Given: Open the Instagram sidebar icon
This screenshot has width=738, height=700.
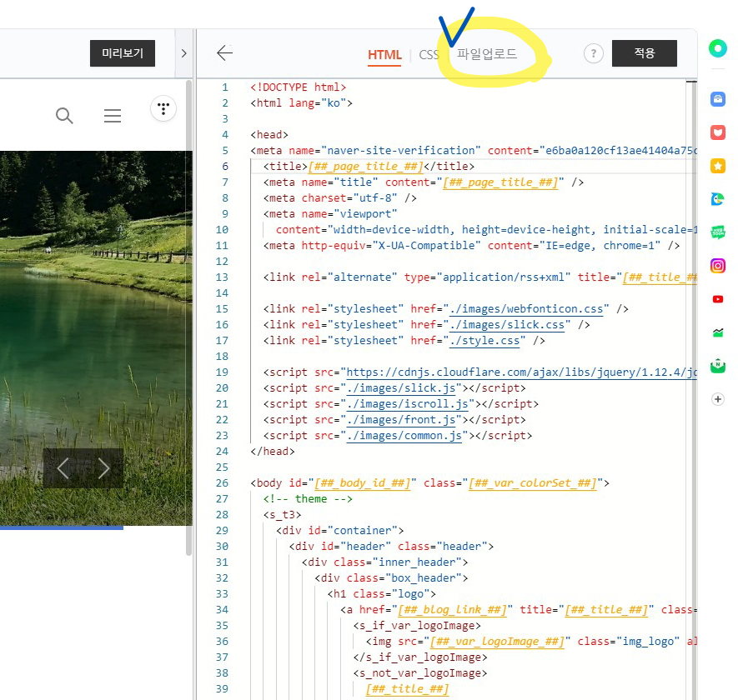Looking at the screenshot, I should [717, 266].
